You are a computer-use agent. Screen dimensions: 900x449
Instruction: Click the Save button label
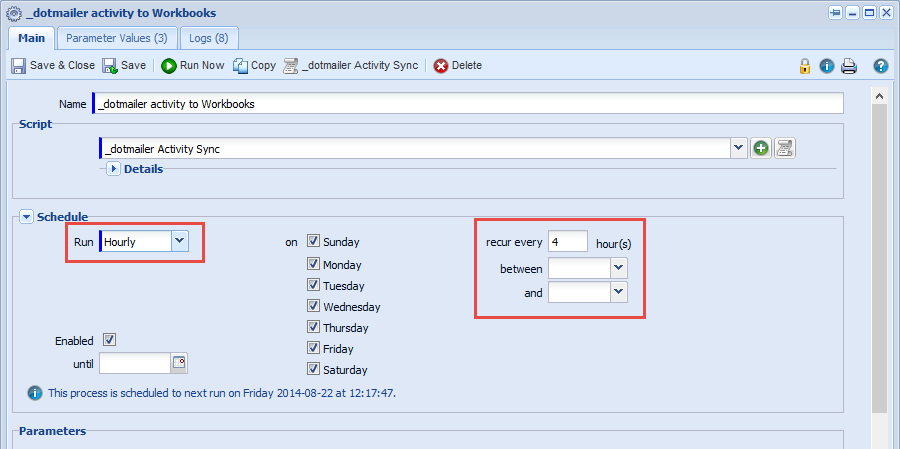(134, 65)
